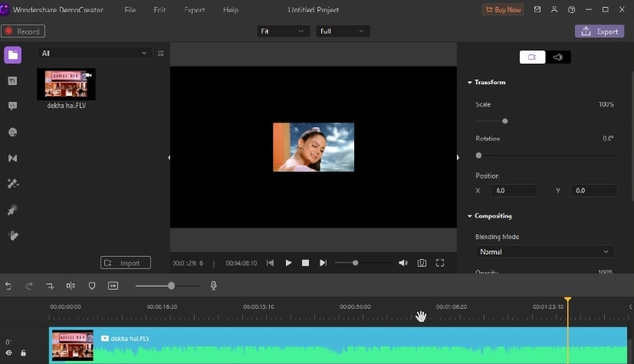Switch media library to grid view
Viewport: 634px width, 364px height.
[x=160, y=54]
